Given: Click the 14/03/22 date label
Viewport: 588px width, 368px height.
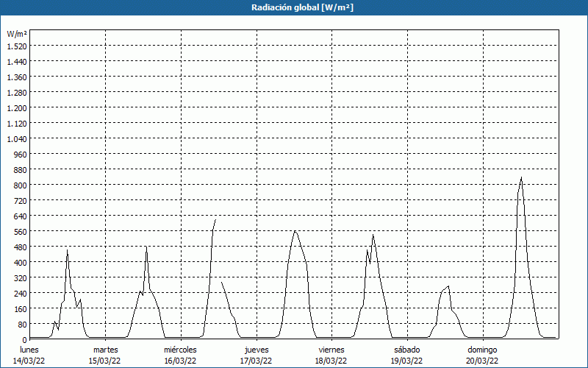Looking at the screenshot, I should tap(29, 361).
